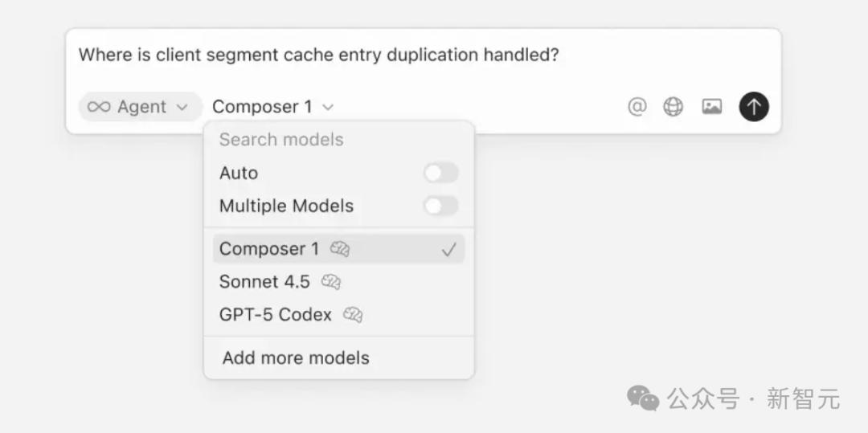868x433 pixels.
Task: Pick Composer 1 in the model list
Action: pos(268,249)
